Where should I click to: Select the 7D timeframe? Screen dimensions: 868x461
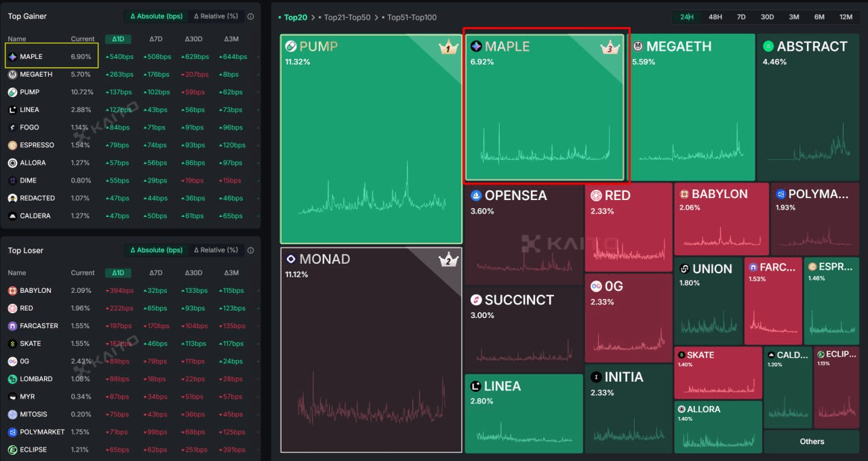tap(741, 17)
